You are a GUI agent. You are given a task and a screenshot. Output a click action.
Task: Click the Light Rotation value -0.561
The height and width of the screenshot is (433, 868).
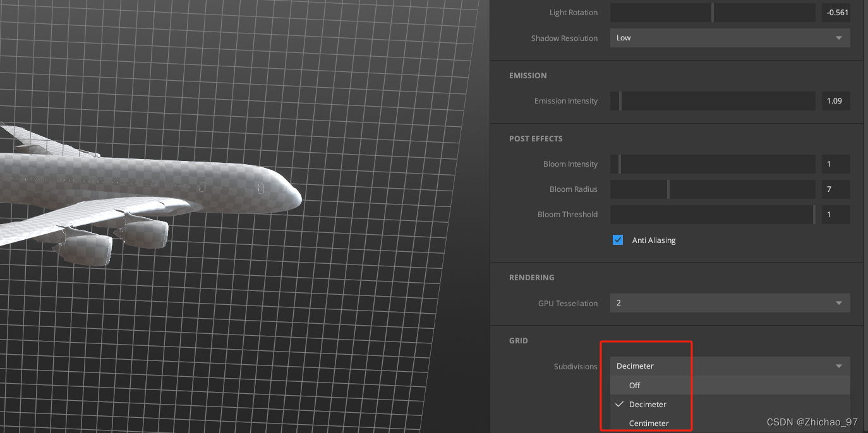pos(836,12)
